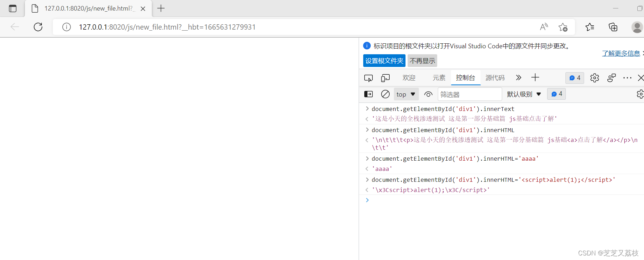Click the '不再显示' button

pos(422,61)
